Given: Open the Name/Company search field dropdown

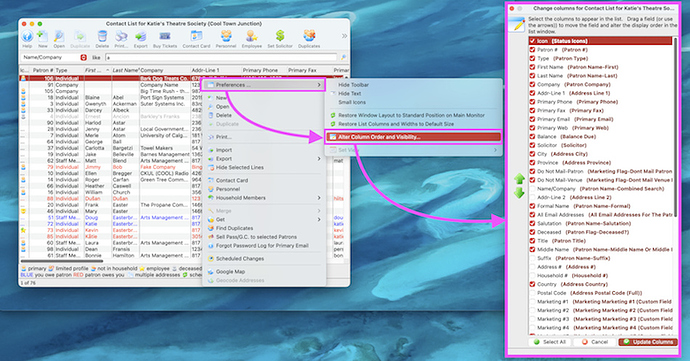Looking at the screenshot, I should 84,57.
